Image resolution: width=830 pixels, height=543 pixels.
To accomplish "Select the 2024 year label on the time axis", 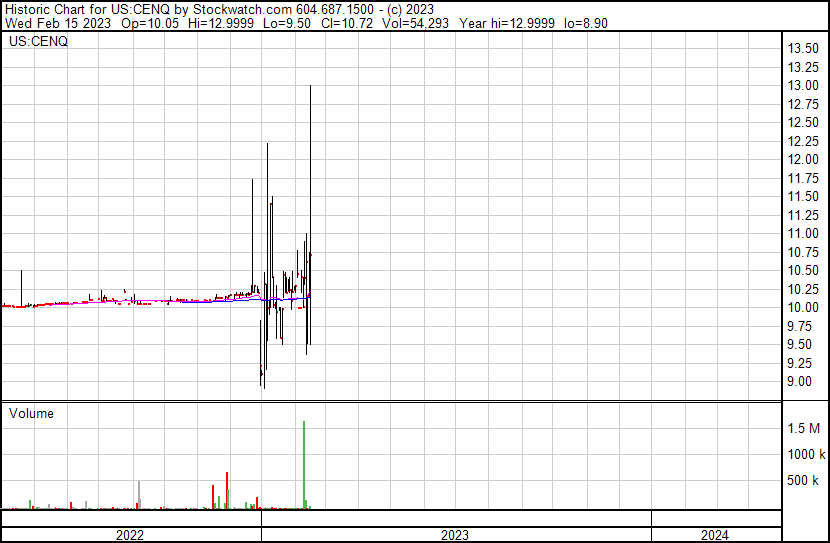I will [714, 535].
